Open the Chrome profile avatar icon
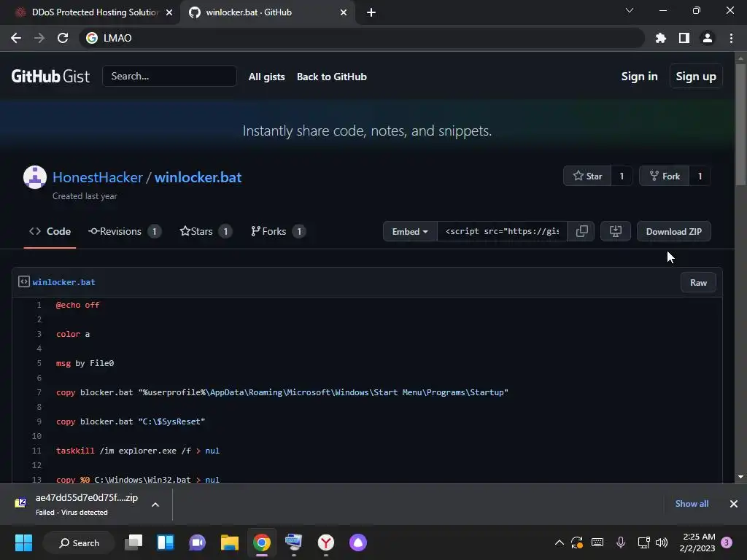 pos(708,38)
